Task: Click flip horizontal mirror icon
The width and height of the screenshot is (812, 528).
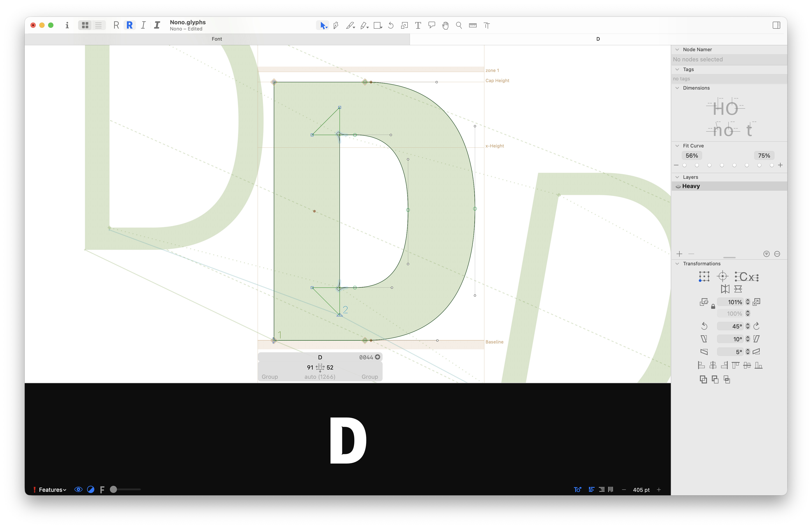Action: point(725,289)
